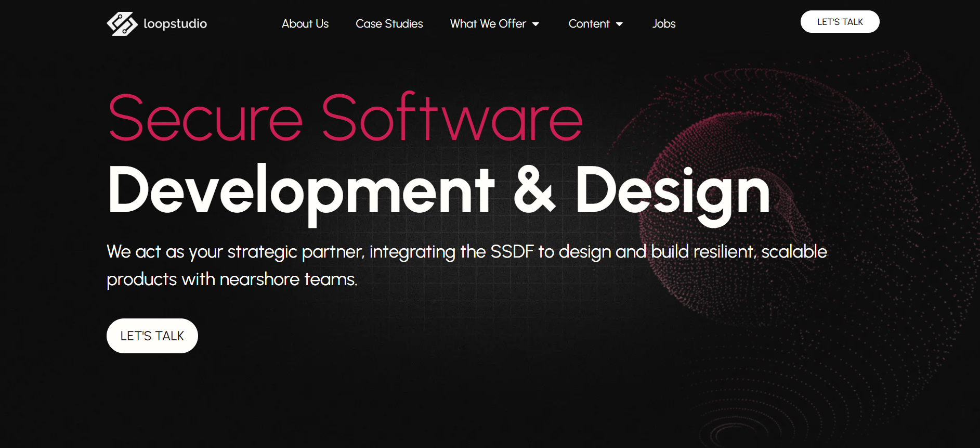Click the loopstudio wordmark text
The image size is (980, 448).
click(175, 24)
